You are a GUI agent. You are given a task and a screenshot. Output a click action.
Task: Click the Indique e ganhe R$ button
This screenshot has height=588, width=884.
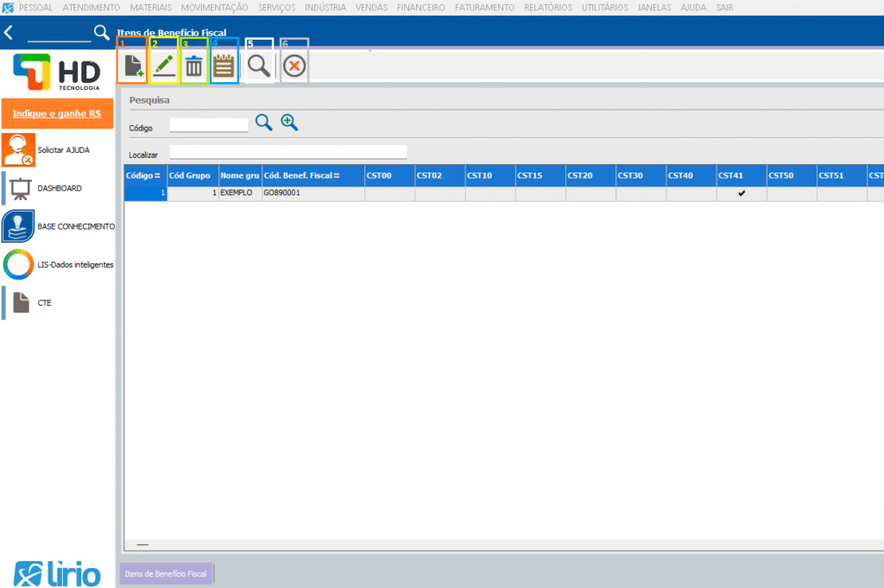(x=57, y=113)
